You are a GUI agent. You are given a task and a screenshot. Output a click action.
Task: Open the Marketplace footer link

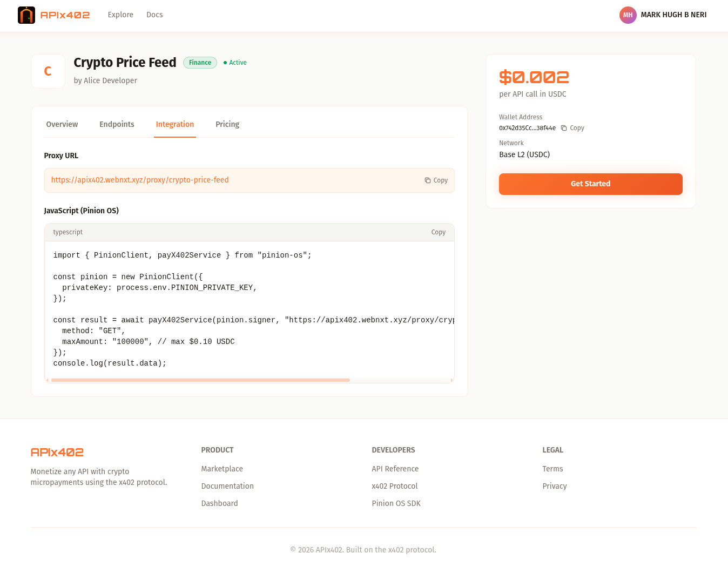(222, 469)
